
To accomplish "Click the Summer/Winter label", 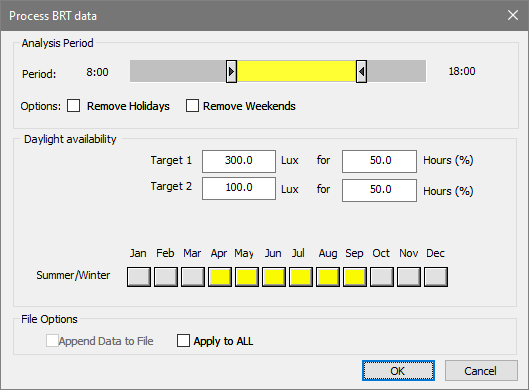I will pos(73,275).
